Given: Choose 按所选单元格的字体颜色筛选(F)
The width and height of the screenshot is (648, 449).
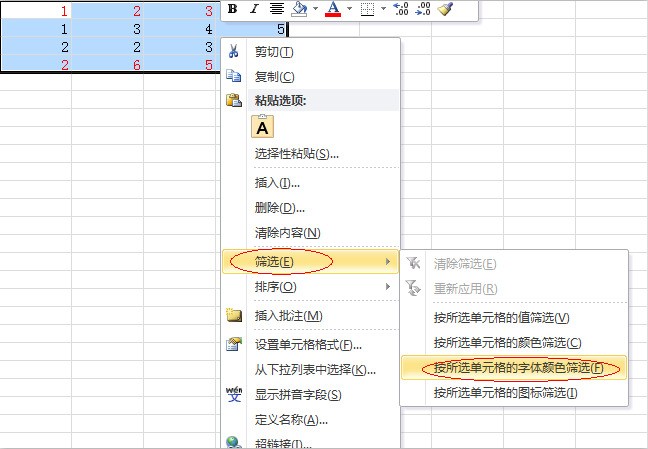Looking at the screenshot, I should [x=514, y=368].
